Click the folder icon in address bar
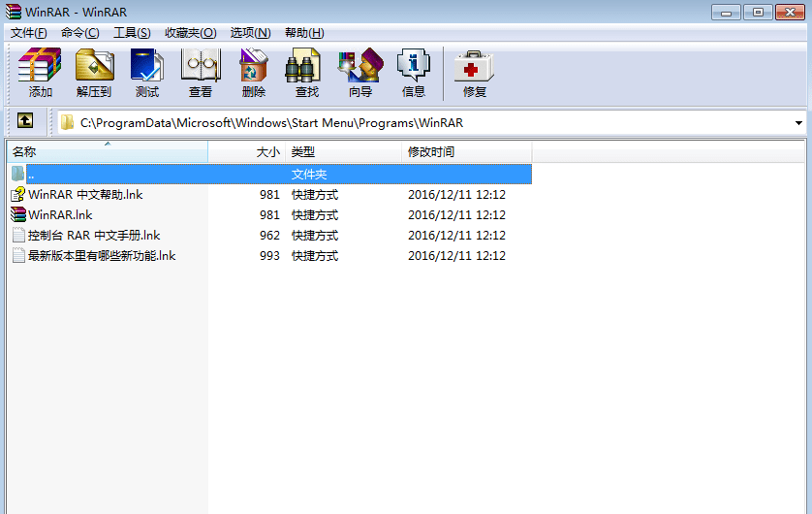The image size is (812, 514). (67, 123)
